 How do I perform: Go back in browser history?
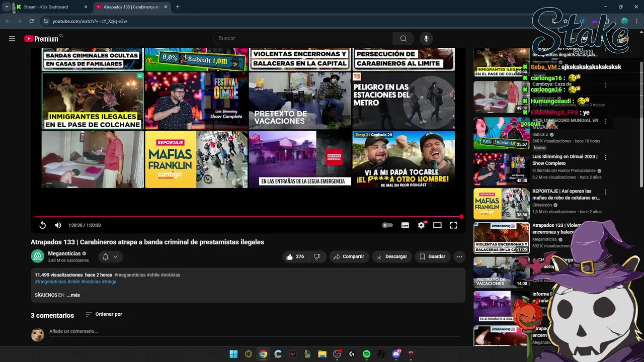tap(7, 21)
